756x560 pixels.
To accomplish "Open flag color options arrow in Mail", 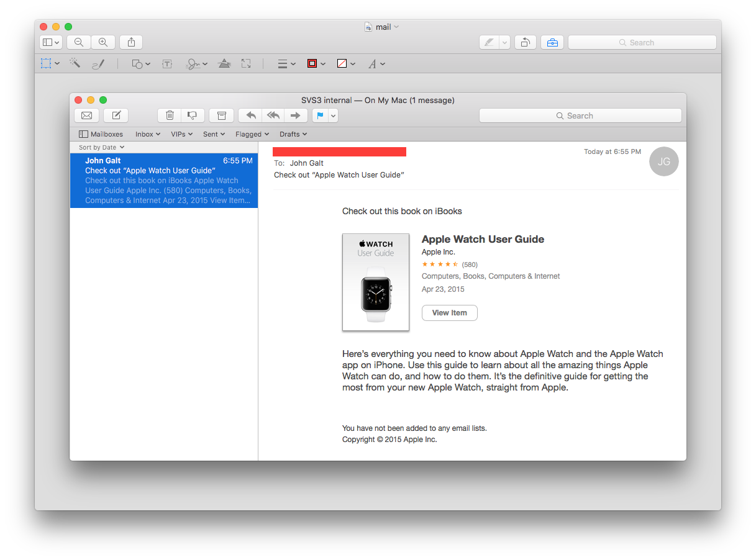I will [334, 115].
